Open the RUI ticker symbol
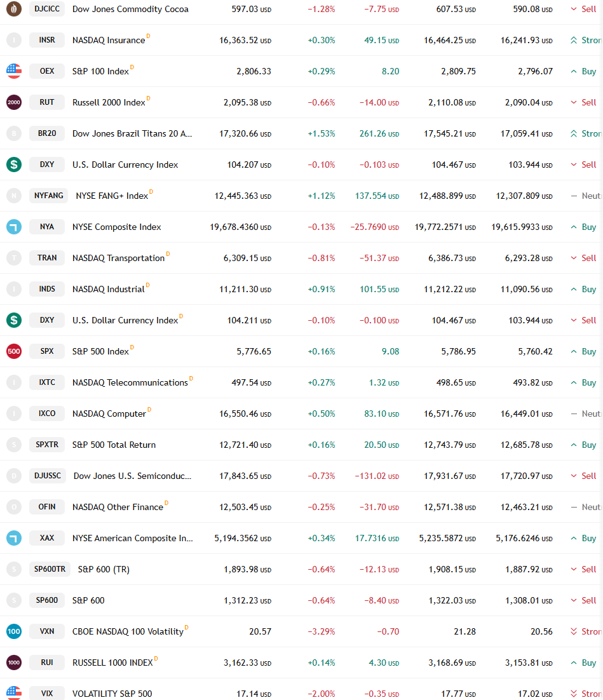 (x=47, y=663)
